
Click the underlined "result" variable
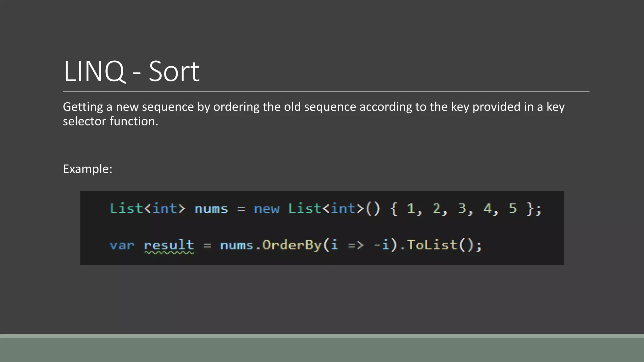click(x=169, y=245)
